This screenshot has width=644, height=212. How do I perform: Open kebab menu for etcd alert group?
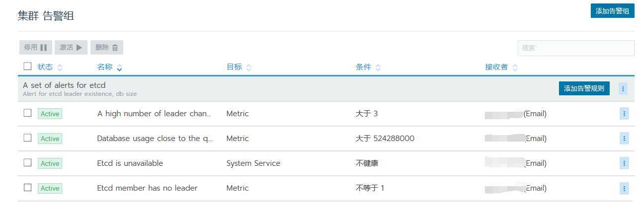(623, 89)
